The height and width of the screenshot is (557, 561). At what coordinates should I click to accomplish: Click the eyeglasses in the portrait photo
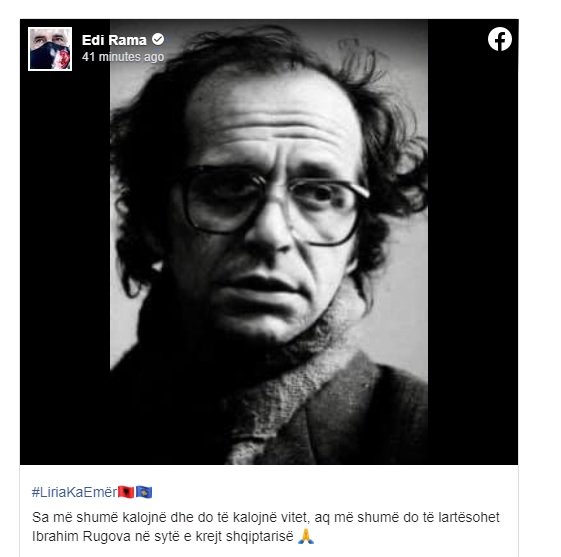click(274, 204)
